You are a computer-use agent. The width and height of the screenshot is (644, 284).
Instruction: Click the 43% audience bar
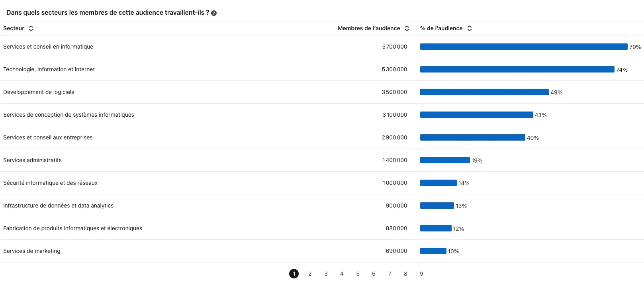pos(477,115)
